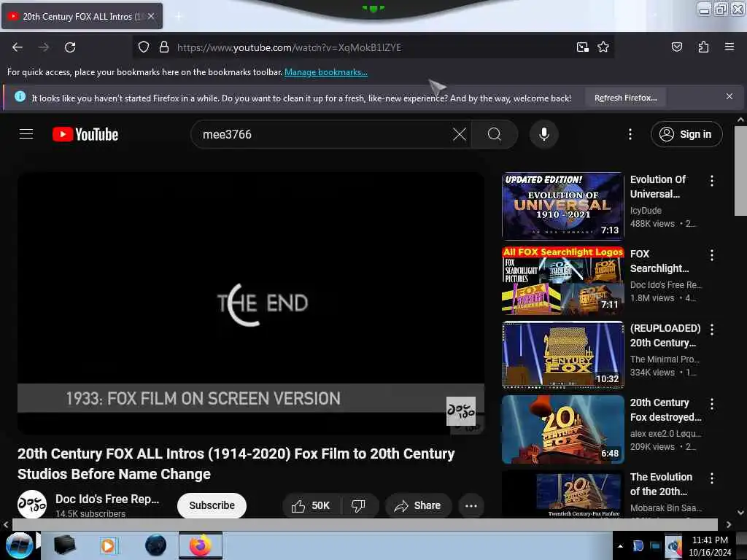Subscribe to Doc Ido's channel
Viewport: 747px width, 560px height.
pyautogui.click(x=212, y=505)
